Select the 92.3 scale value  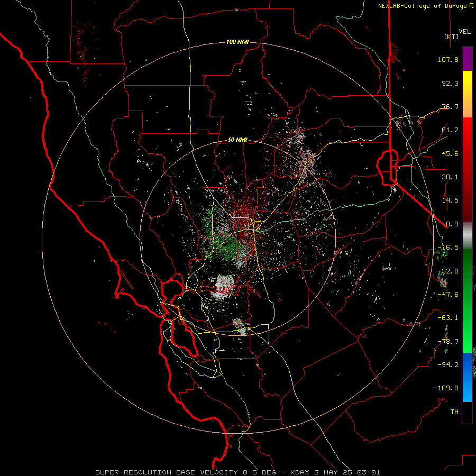click(450, 83)
